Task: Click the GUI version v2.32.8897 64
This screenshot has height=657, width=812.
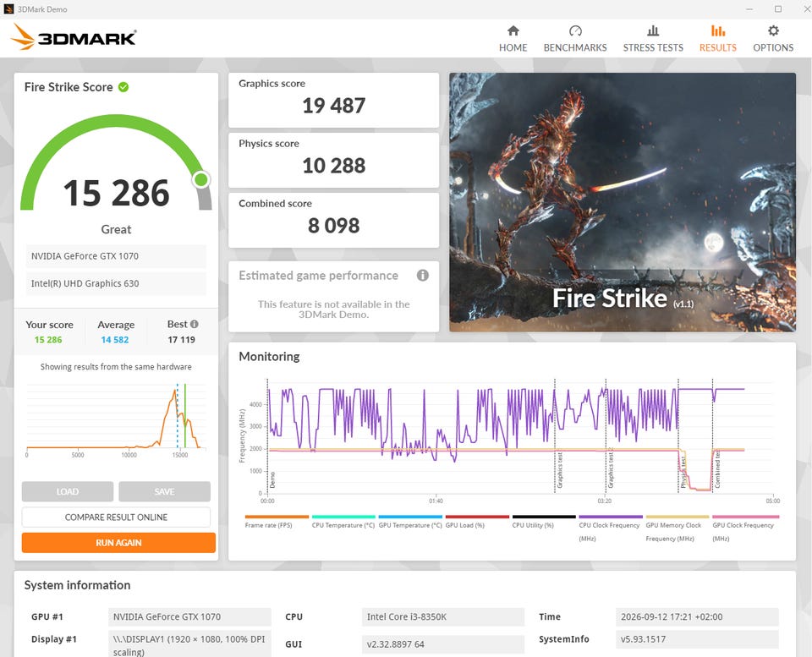Action: pos(442,644)
